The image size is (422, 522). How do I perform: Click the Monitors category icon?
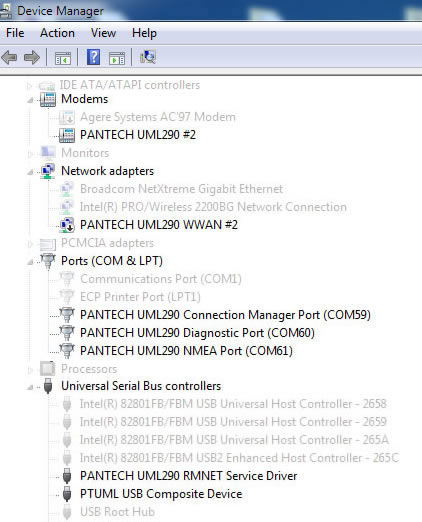tap(48, 153)
